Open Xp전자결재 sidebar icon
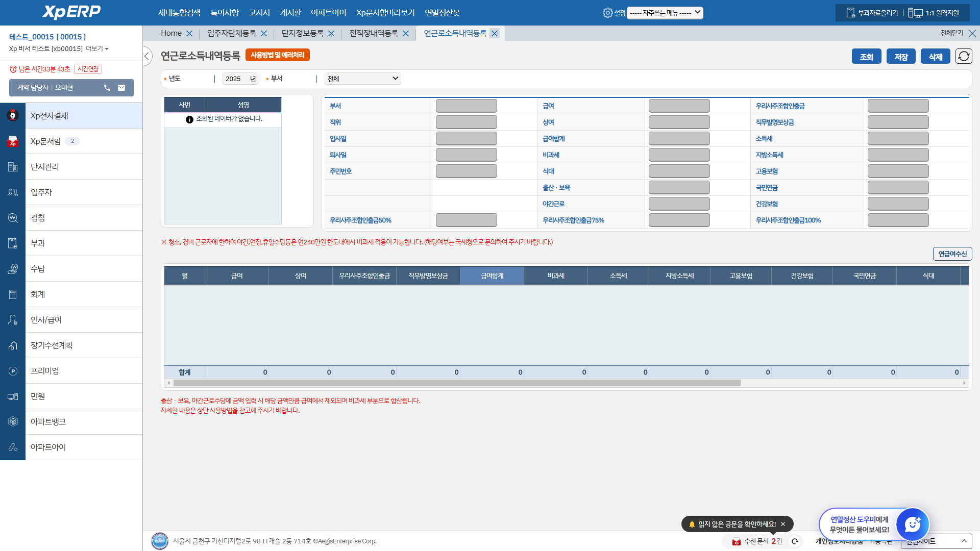Screen dimensions: 980x551 pos(13,116)
